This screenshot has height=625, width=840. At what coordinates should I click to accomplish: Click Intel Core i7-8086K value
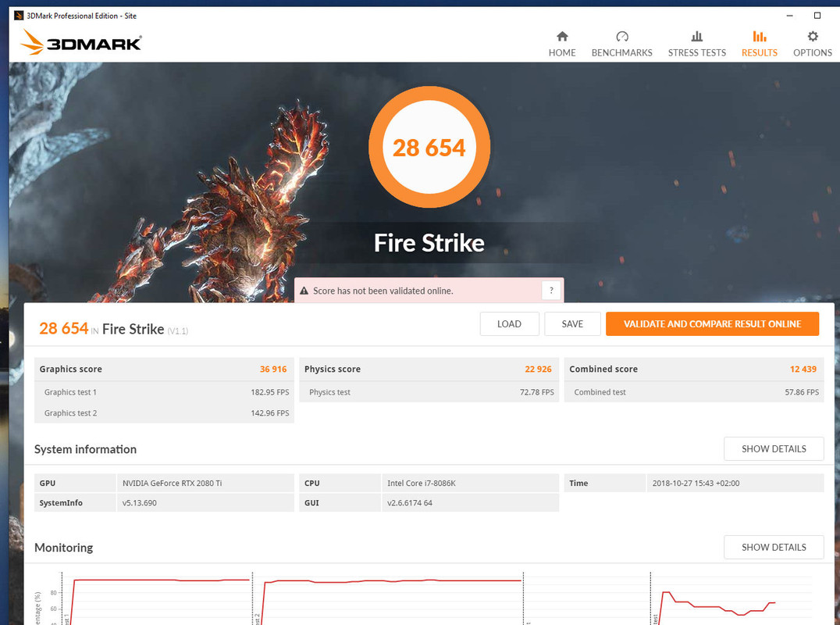pos(421,483)
